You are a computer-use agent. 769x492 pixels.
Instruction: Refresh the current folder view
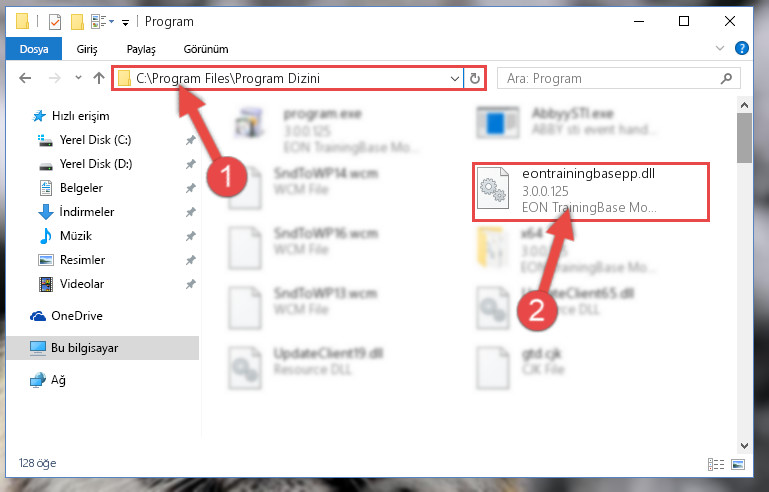pos(475,78)
